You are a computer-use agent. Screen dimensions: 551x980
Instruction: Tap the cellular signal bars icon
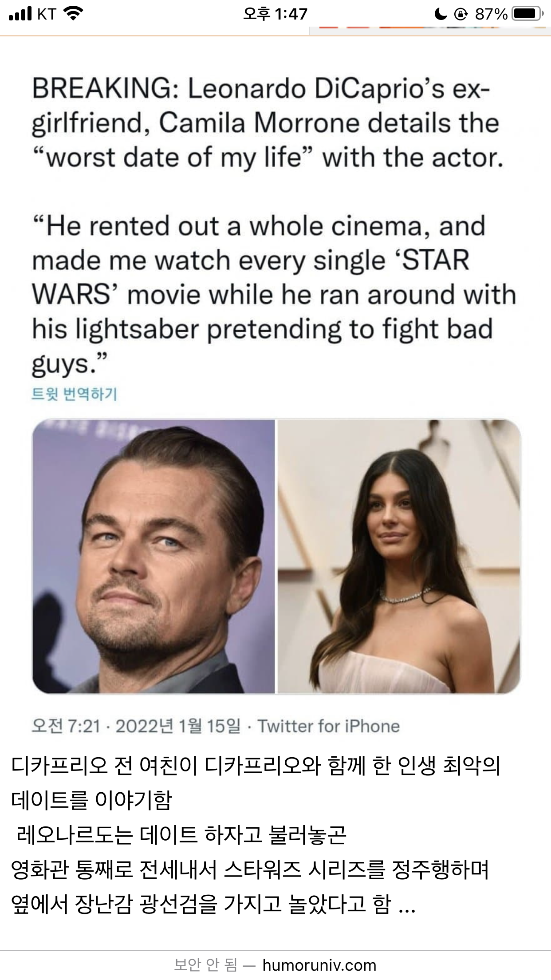pyautogui.click(x=20, y=14)
